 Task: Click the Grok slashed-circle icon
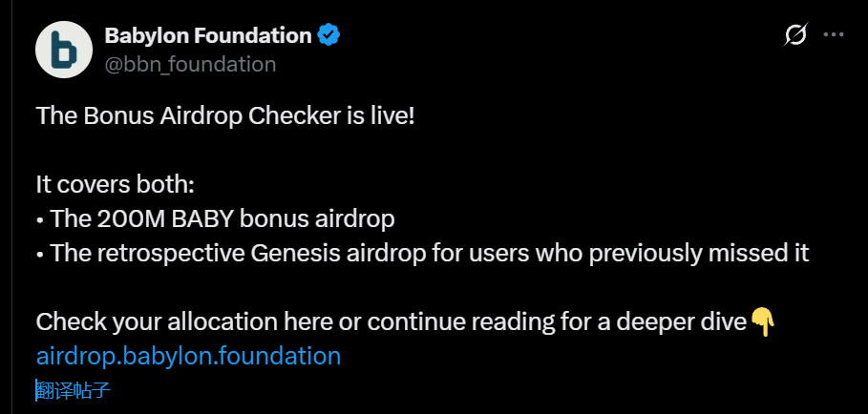point(794,35)
